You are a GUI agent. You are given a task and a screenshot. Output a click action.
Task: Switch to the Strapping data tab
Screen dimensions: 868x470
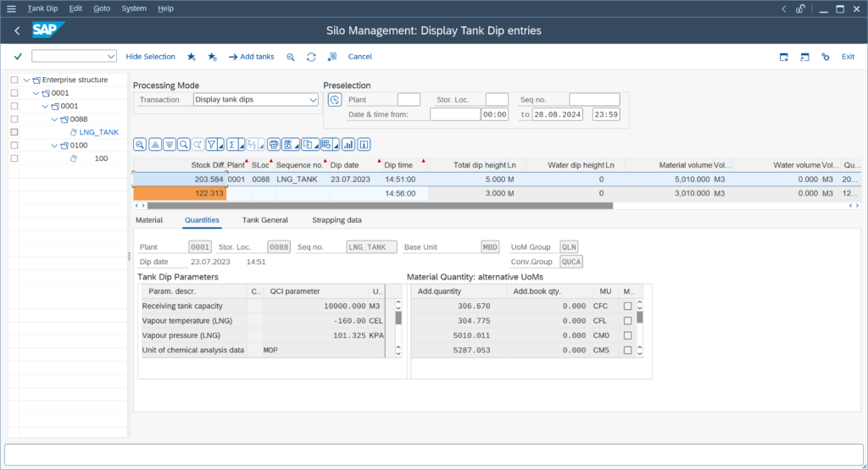click(337, 220)
